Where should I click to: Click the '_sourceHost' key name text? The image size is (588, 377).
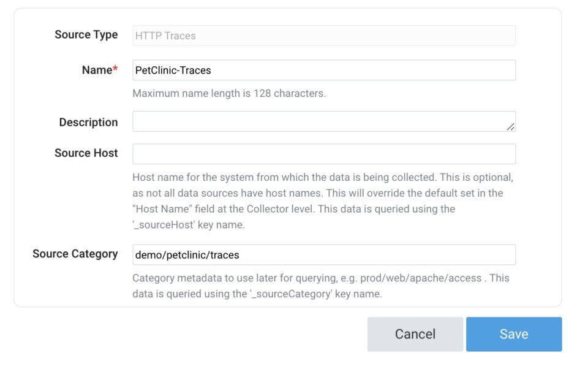pos(164,225)
